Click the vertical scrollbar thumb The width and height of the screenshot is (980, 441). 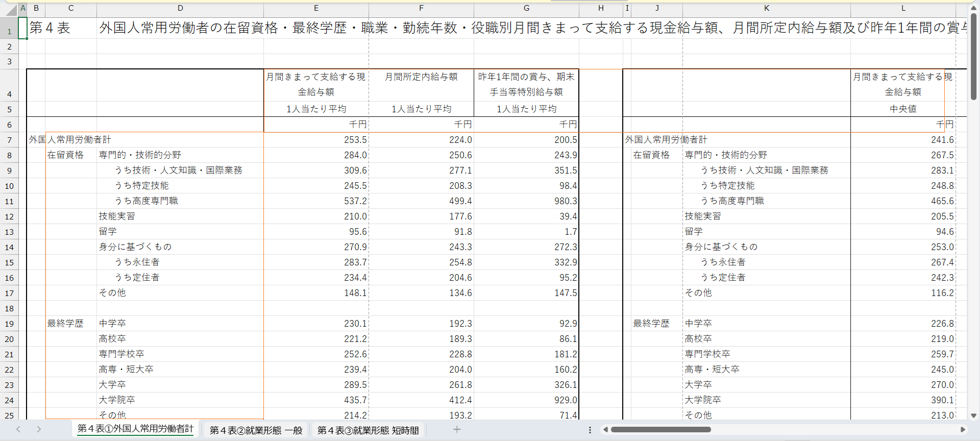tap(973, 56)
